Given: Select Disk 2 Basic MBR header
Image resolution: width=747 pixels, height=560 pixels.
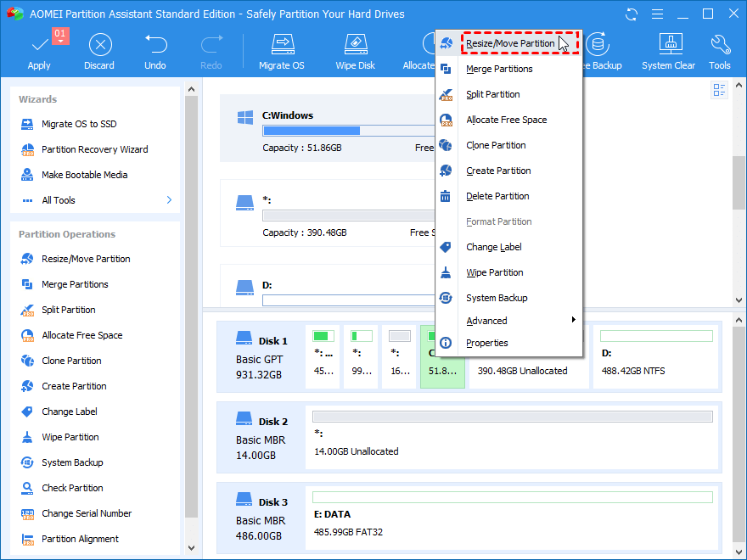Looking at the screenshot, I should (261, 437).
